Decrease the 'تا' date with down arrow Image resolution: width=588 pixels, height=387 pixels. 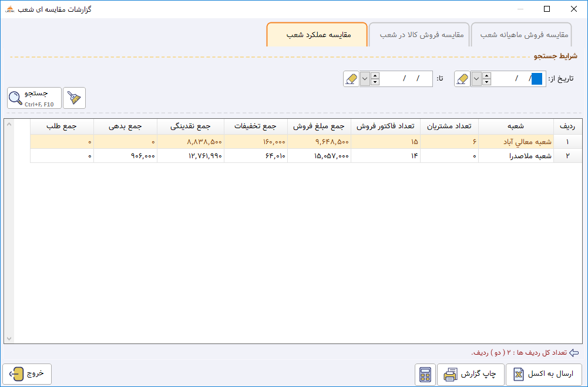tap(375, 82)
